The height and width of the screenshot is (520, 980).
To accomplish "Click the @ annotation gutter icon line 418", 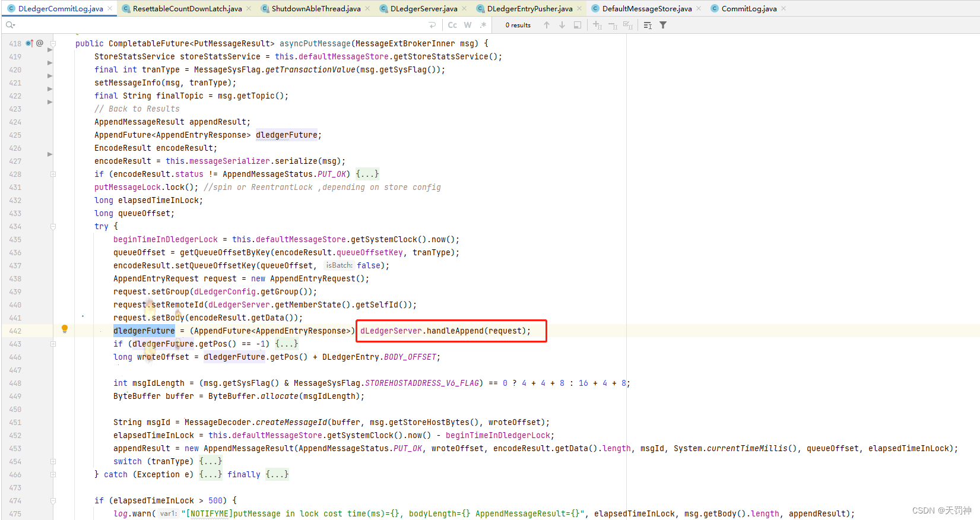I will [x=40, y=43].
